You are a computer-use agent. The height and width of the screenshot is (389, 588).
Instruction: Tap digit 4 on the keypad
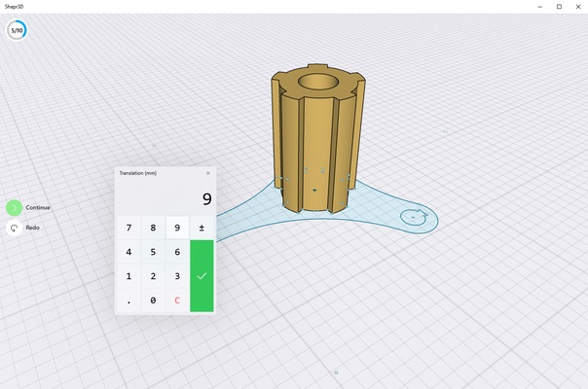tap(129, 252)
